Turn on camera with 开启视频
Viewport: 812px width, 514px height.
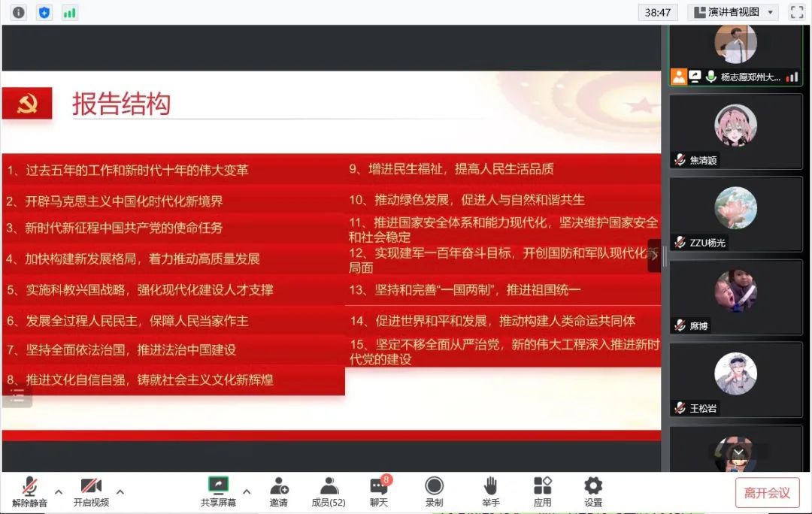coord(91,491)
